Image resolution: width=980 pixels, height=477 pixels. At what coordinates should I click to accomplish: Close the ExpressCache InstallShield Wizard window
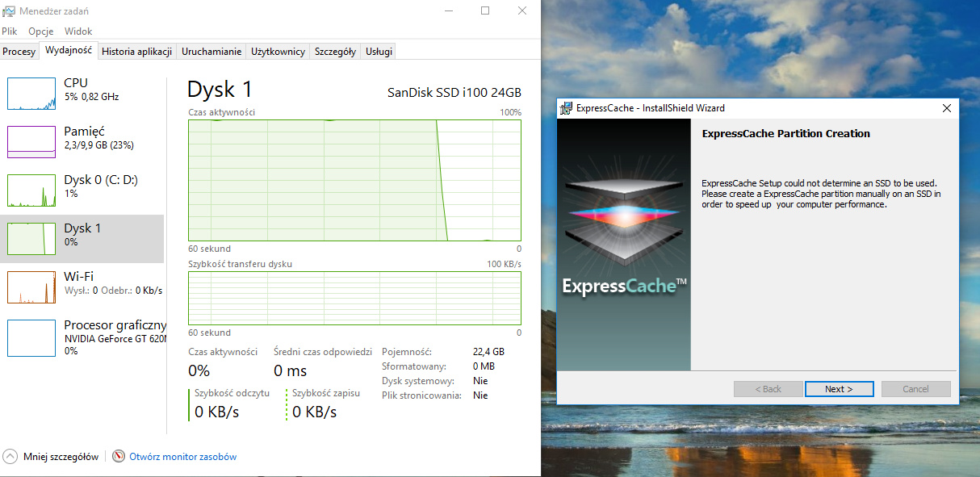point(946,108)
